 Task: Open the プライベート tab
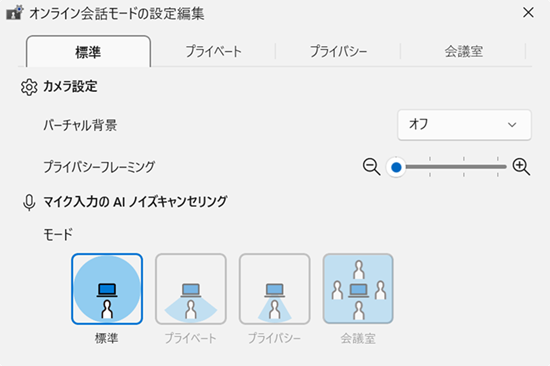pyautogui.click(x=213, y=52)
